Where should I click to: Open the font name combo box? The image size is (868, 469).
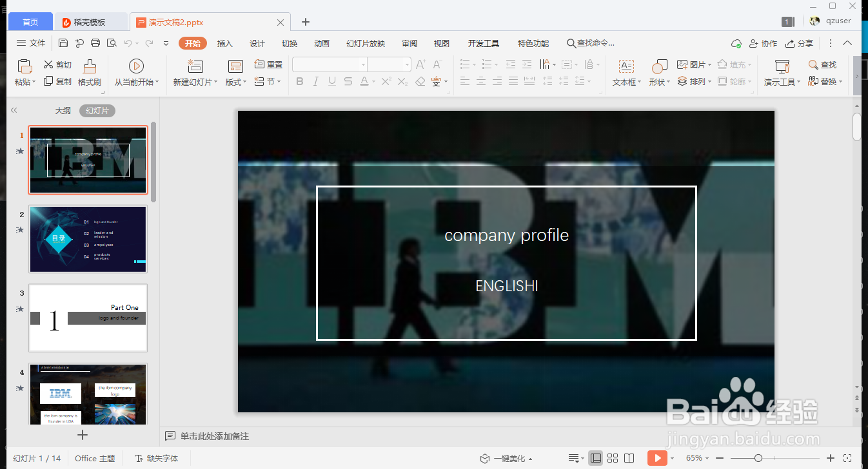[330, 64]
